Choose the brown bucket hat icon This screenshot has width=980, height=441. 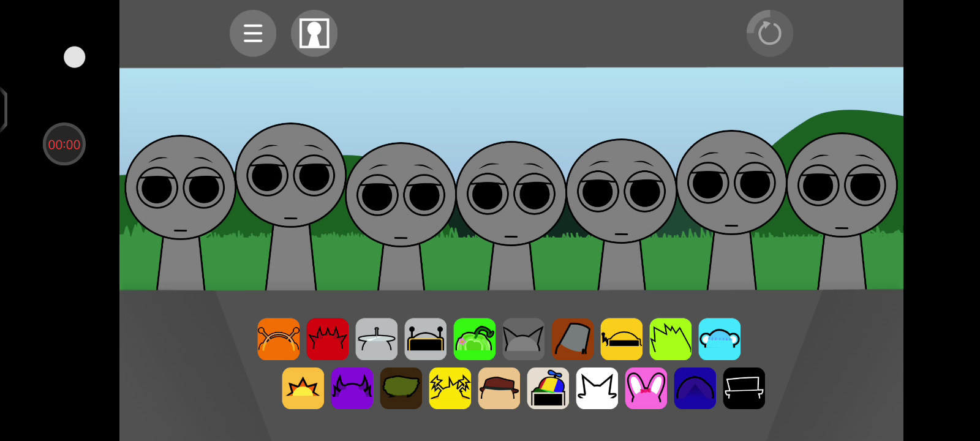coord(573,339)
